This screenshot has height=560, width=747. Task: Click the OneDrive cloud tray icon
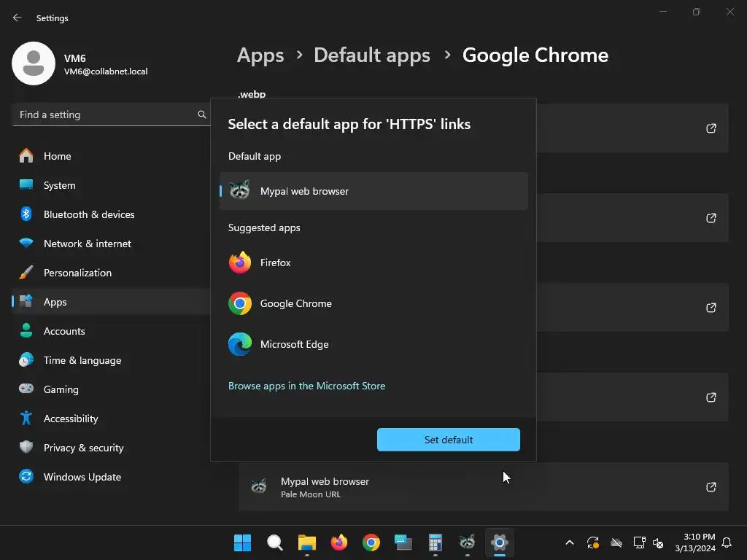616,542
